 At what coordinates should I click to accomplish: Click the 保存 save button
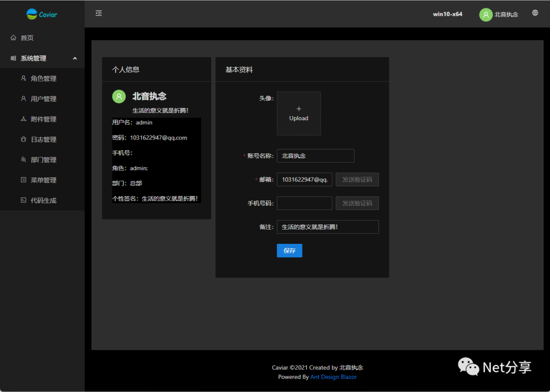click(289, 250)
